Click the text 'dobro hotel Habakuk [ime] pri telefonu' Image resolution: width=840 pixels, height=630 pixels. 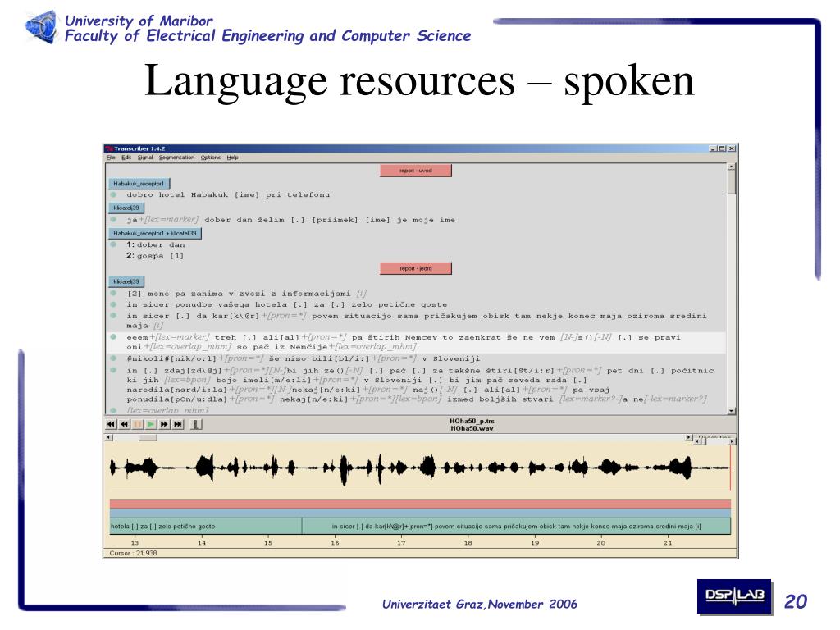(x=228, y=195)
